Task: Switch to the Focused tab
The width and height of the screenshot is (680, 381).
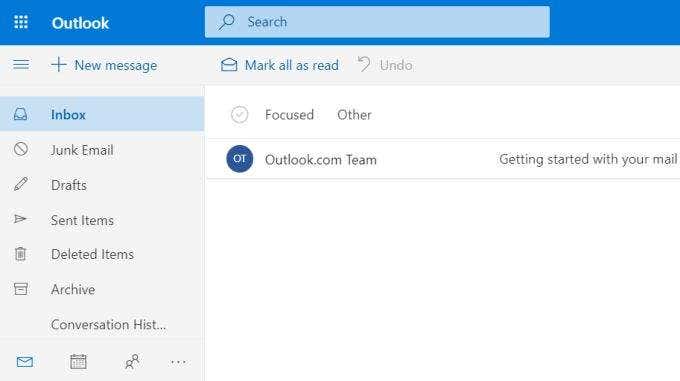Action: [289, 115]
